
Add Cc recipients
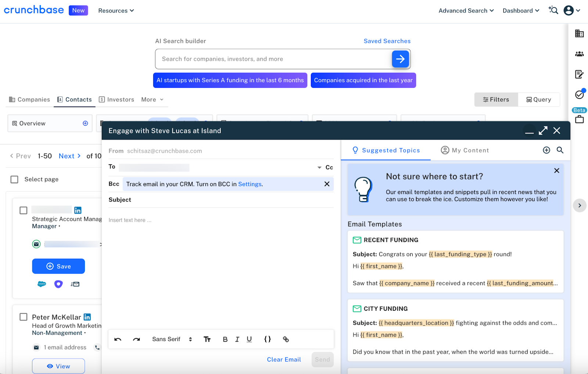click(329, 168)
